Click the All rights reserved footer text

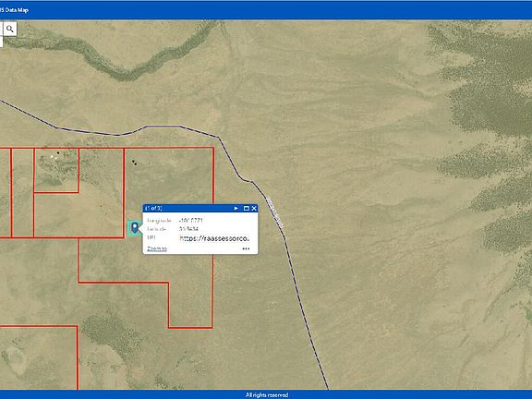coord(267,395)
